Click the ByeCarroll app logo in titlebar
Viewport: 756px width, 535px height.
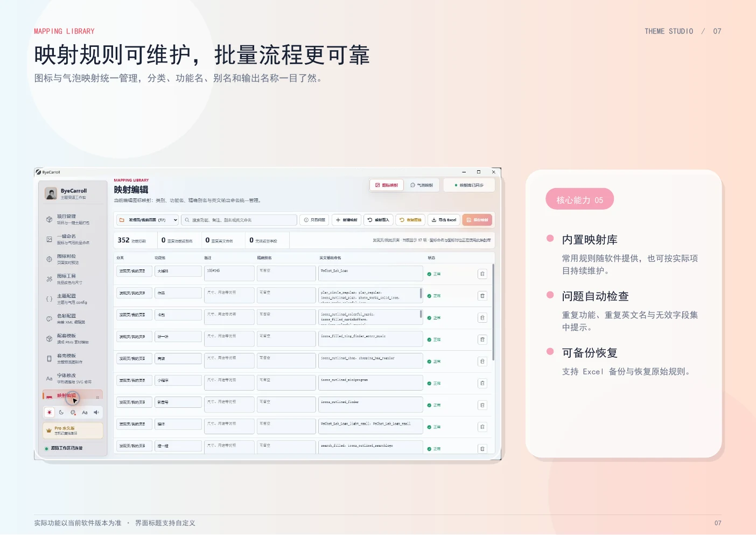[38, 172]
